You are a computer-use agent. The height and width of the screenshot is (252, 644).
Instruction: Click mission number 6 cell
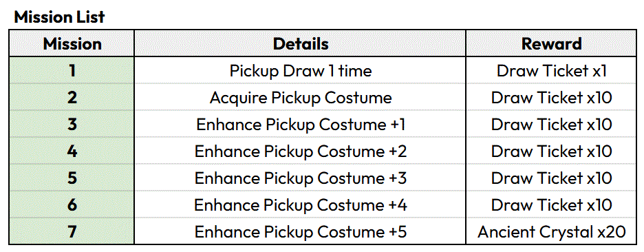tap(72, 204)
